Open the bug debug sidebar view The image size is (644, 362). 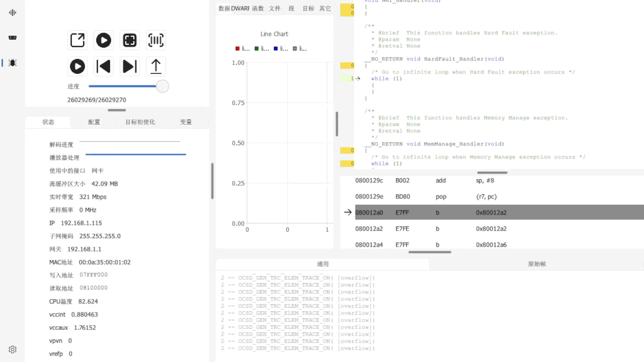click(x=12, y=63)
